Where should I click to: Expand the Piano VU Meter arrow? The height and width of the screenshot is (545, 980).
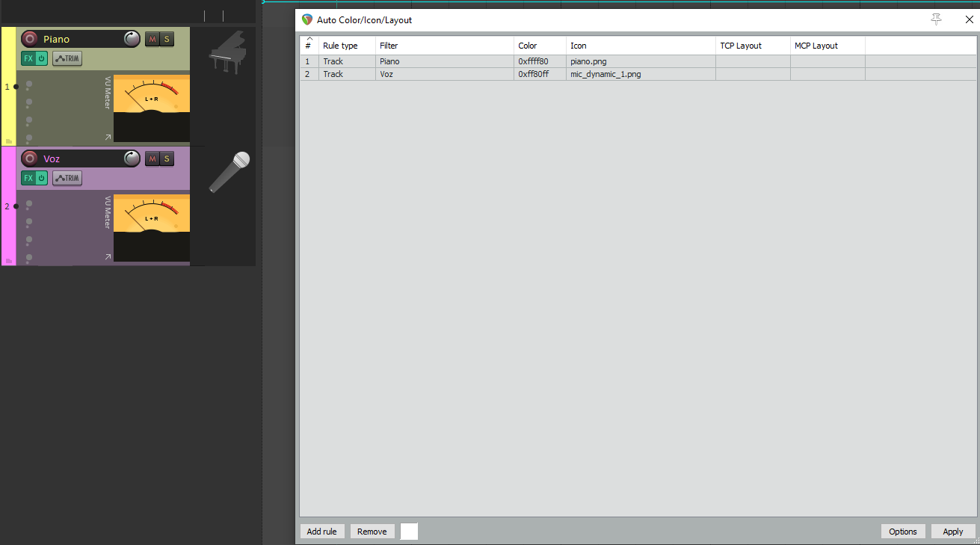point(108,138)
